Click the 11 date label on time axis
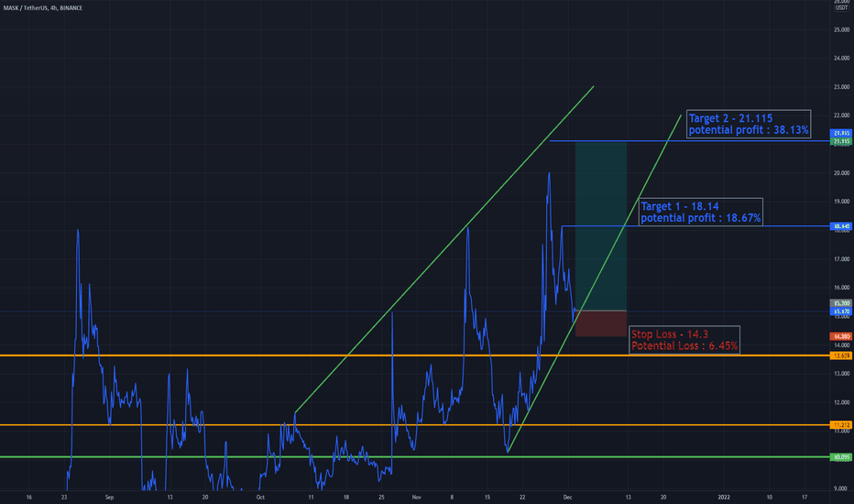Image resolution: width=854 pixels, height=504 pixels. click(x=311, y=498)
